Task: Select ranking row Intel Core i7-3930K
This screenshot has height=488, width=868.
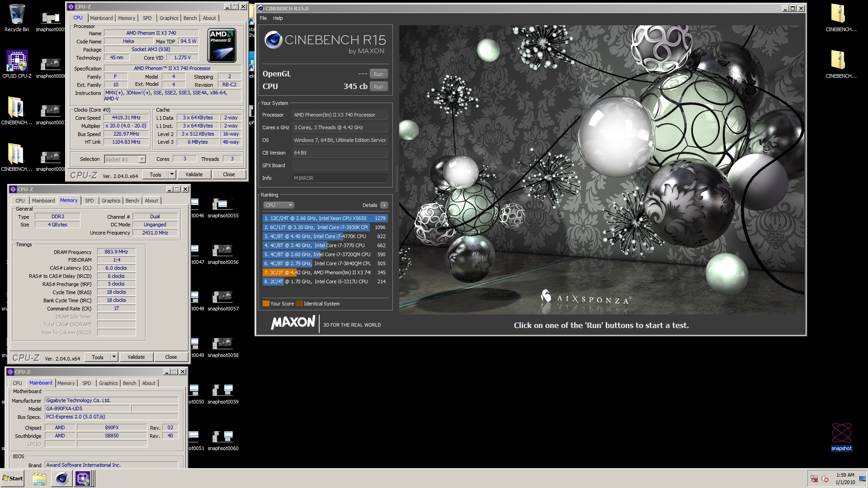Action: click(x=325, y=227)
